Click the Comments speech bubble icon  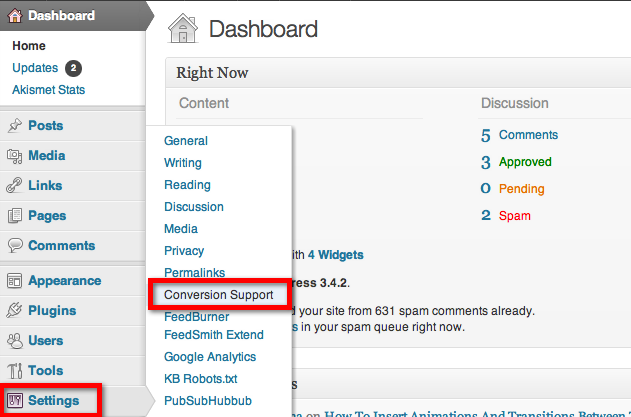(15, 246)
